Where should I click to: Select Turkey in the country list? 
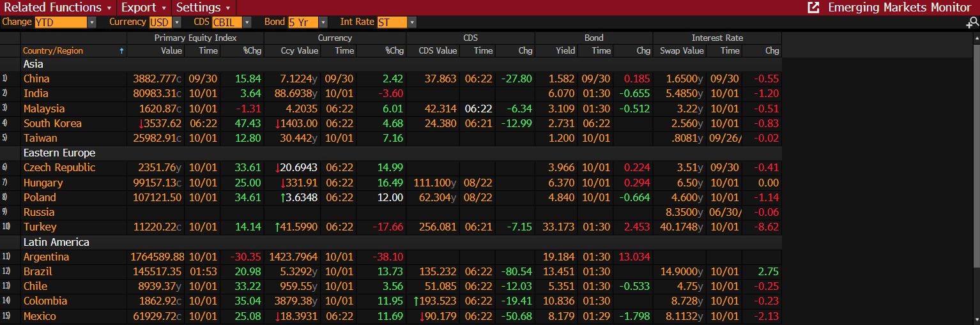[x=40, y=227]
